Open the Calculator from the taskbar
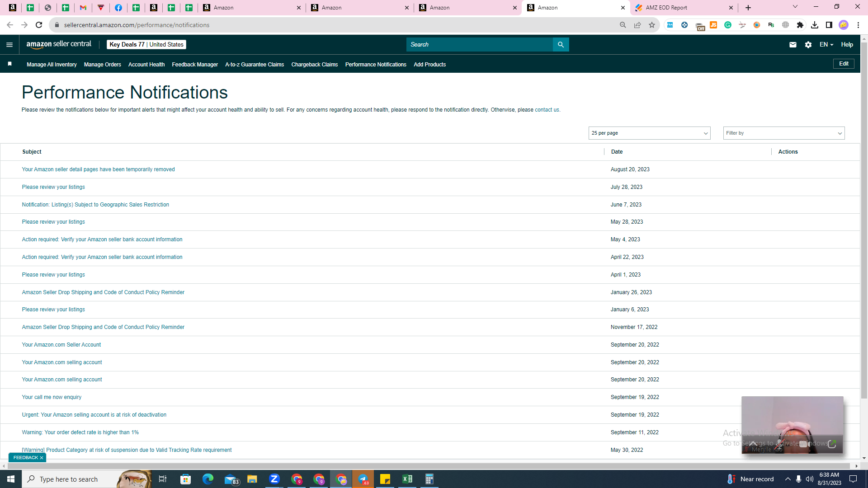Screen dimensions: 868x488 coord(429,479)
